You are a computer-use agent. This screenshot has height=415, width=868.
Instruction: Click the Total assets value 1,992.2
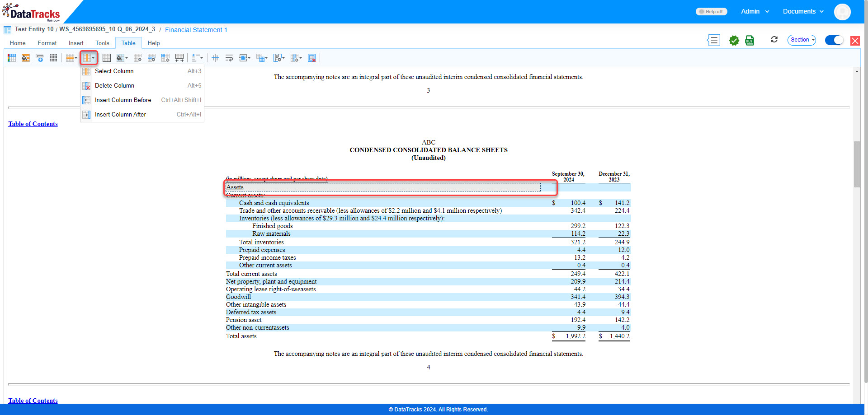point(575,336)
